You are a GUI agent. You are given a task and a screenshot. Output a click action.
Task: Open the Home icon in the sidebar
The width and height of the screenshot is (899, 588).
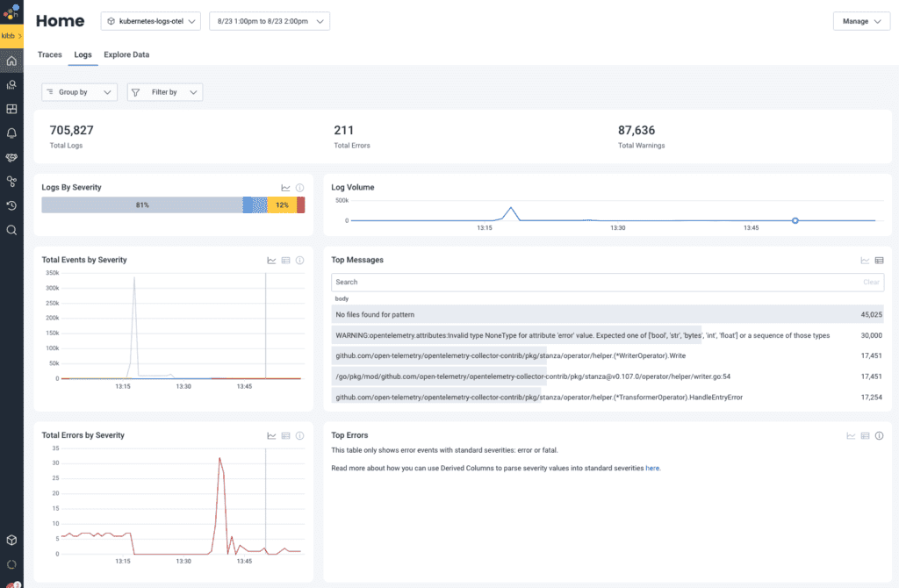pyautogui.click(x=11, y=60)
